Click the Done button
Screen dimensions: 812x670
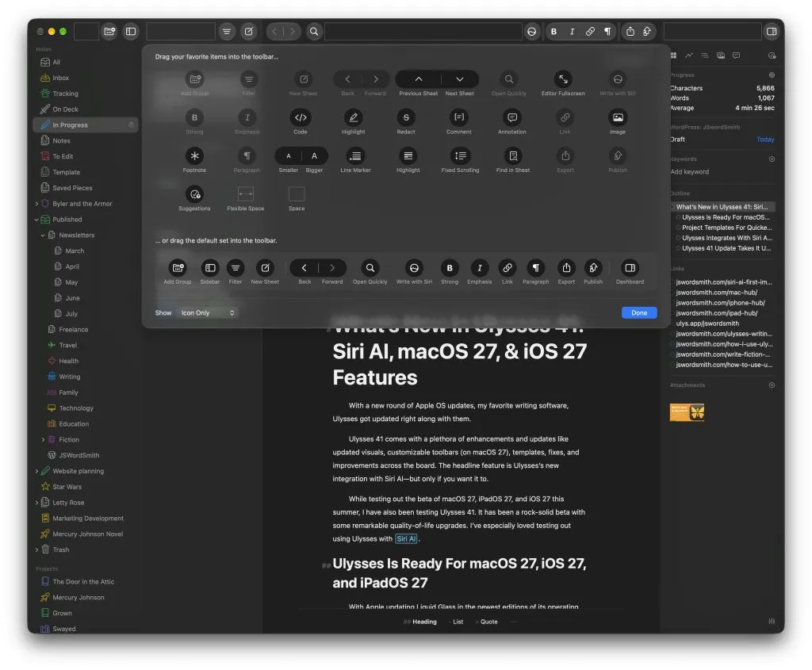[x=639, y=312]
